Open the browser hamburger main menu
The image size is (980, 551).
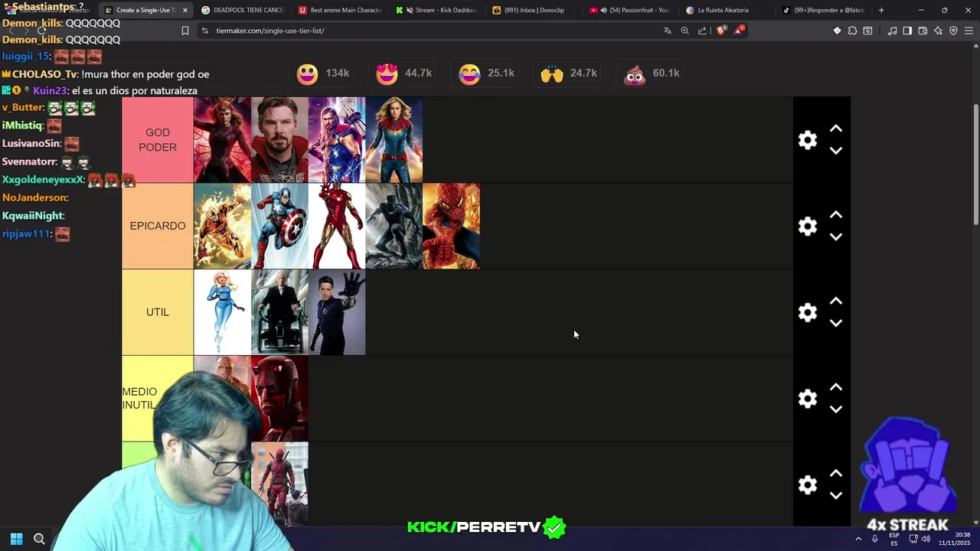(969, 31)
